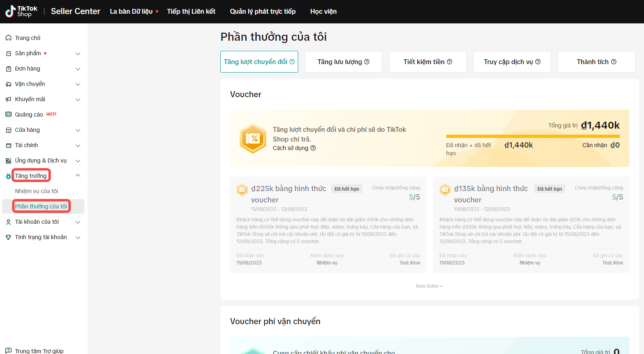This screenshot has width=644, height=354.
Task: Click the orange voucher badge icon in banner
Action: [x=253, y=138]
